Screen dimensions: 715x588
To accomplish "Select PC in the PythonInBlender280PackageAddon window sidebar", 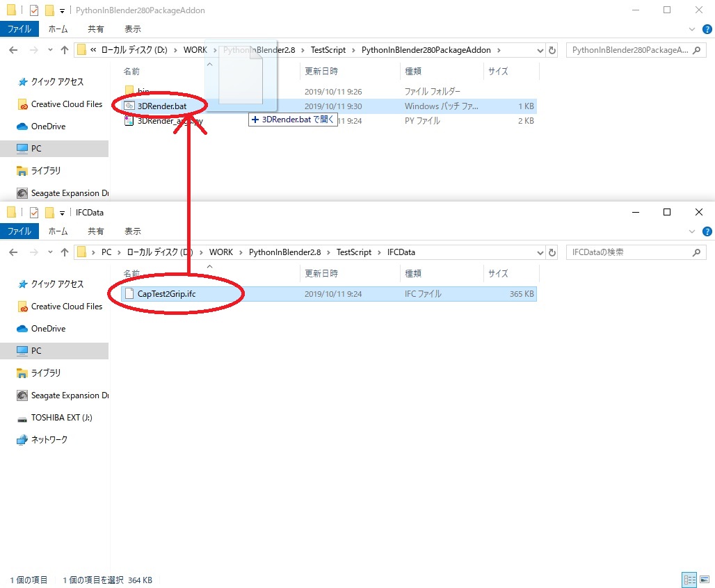I will pos(54,149).
